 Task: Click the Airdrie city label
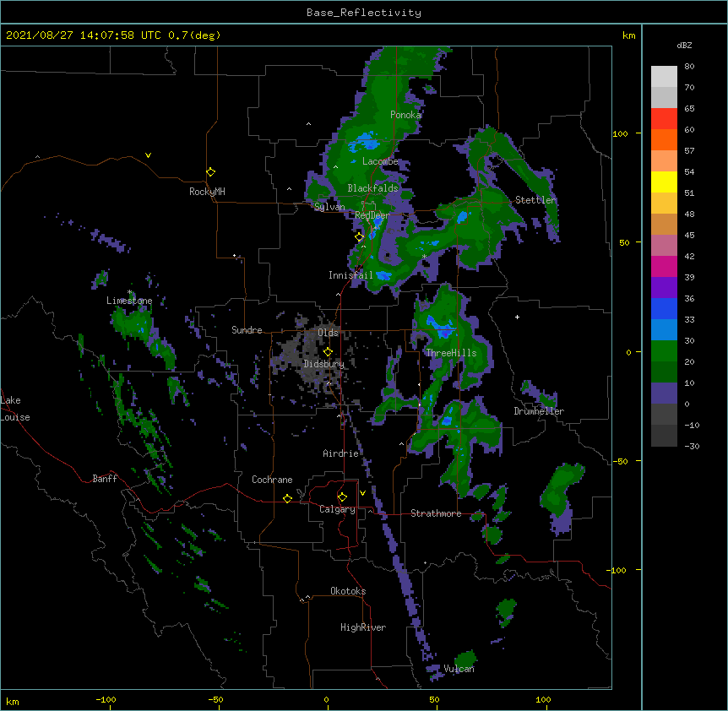341,453
